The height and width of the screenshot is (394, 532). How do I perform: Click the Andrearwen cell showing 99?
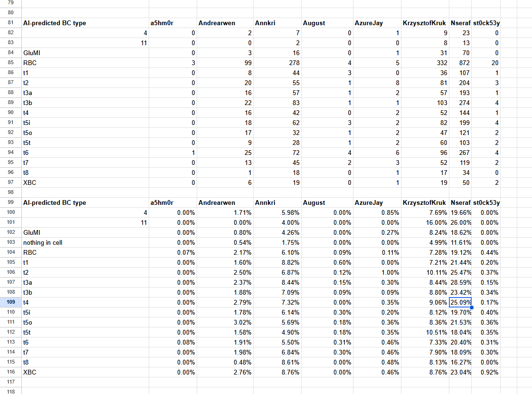[225, 63]
